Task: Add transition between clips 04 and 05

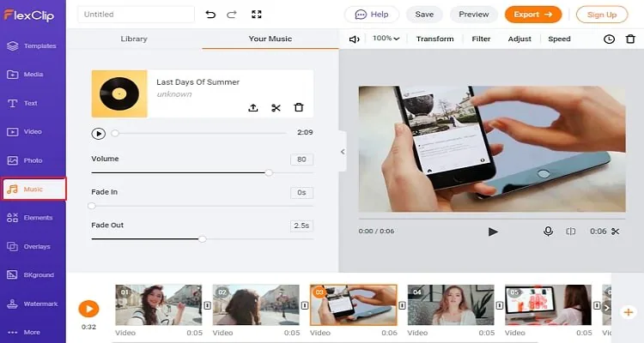Action: 500,305
